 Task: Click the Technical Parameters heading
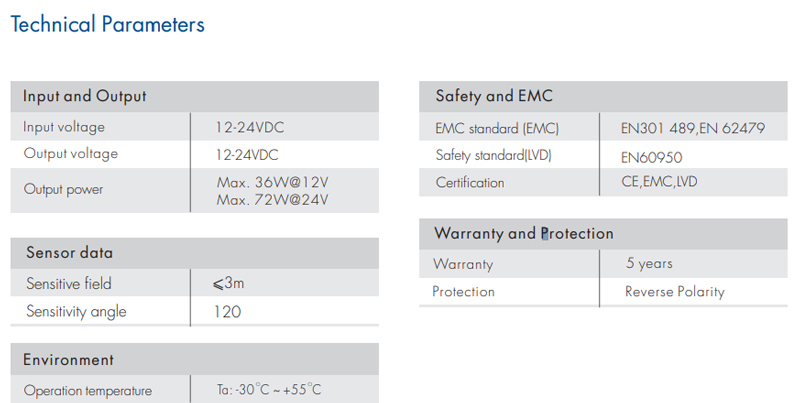point(107,25)
